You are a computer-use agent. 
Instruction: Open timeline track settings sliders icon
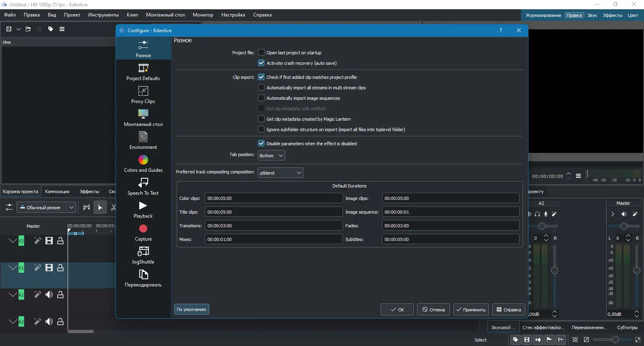pyautogui.click(x=9, y=207)
